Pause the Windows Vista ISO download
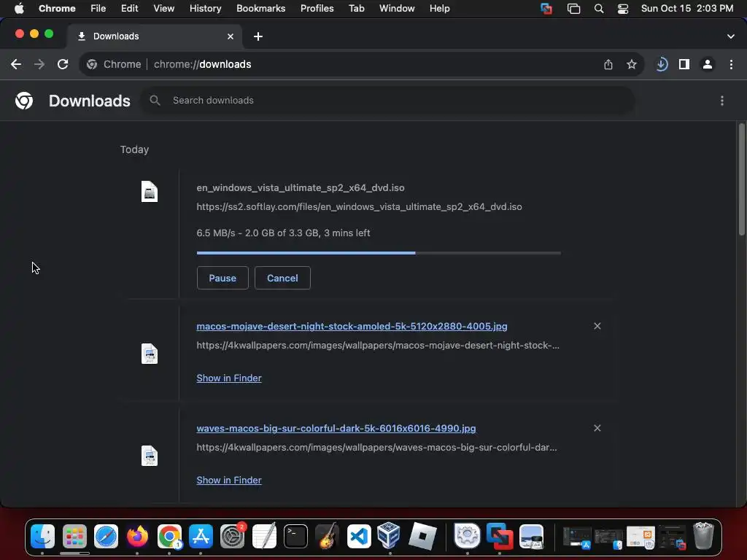Screen dimensions: 747x560 coord(222,278)
